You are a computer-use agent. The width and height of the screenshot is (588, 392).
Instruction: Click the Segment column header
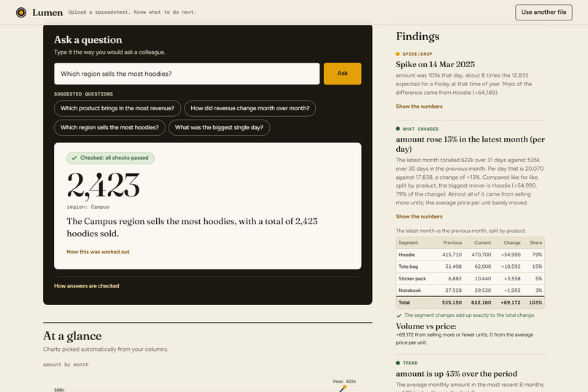tap(408, 242)
